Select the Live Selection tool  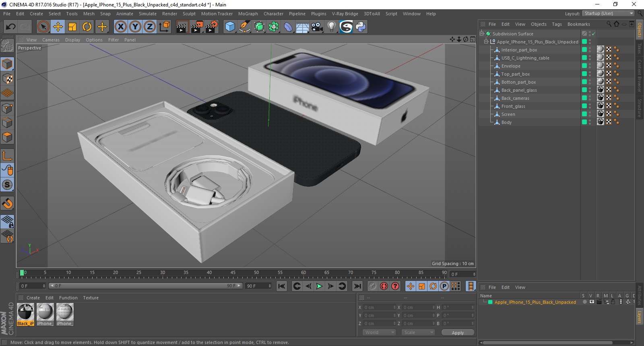click(x=43, y=27)
